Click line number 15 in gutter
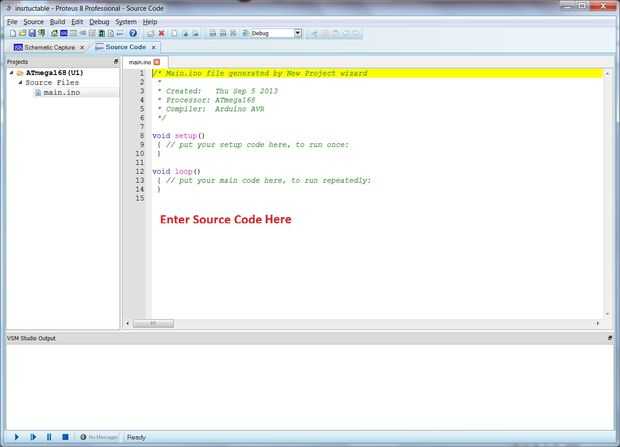Viewport: 620px width, 447px height. click(x=140, y=198)
